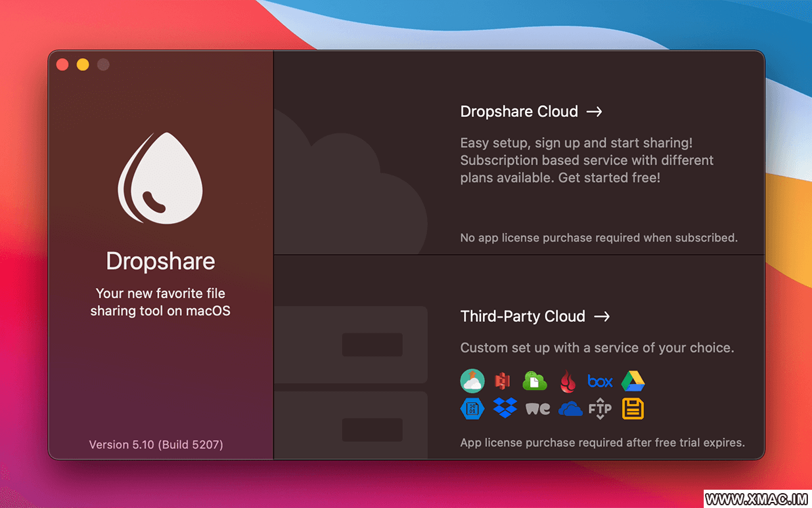Choose the FTP service icon

tap(600, 408)
